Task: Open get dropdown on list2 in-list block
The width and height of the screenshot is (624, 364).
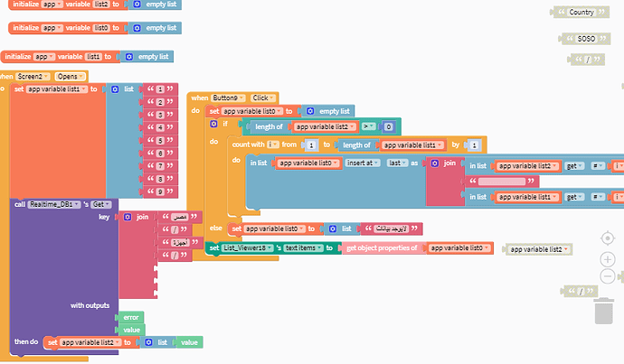Action: [x=574, y=166]
